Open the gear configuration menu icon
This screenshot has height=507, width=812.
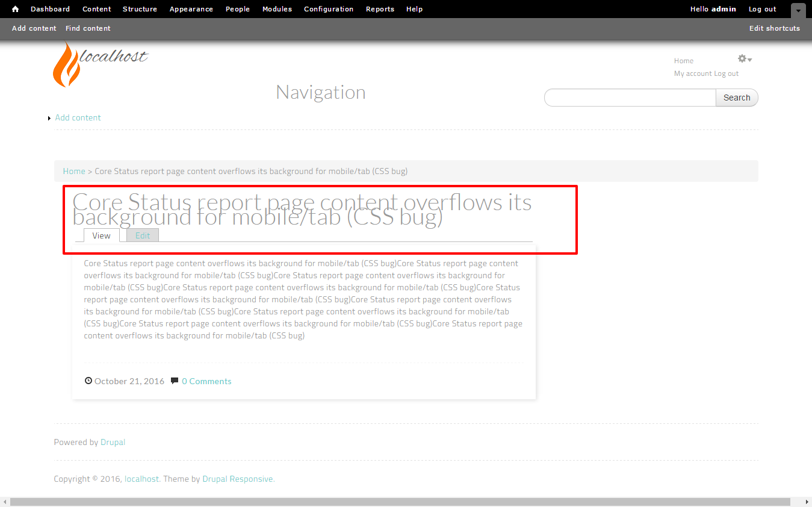click(742, 58)
